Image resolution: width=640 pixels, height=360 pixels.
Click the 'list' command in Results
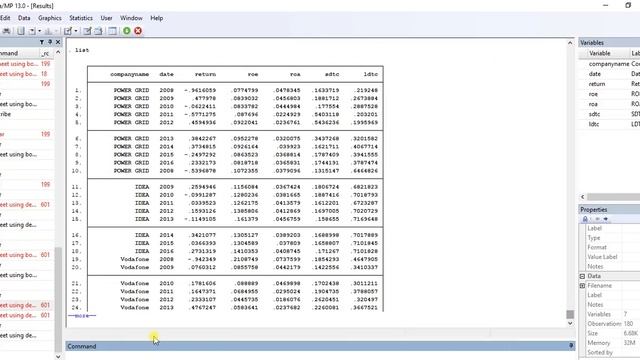click(x=82, y=50)
